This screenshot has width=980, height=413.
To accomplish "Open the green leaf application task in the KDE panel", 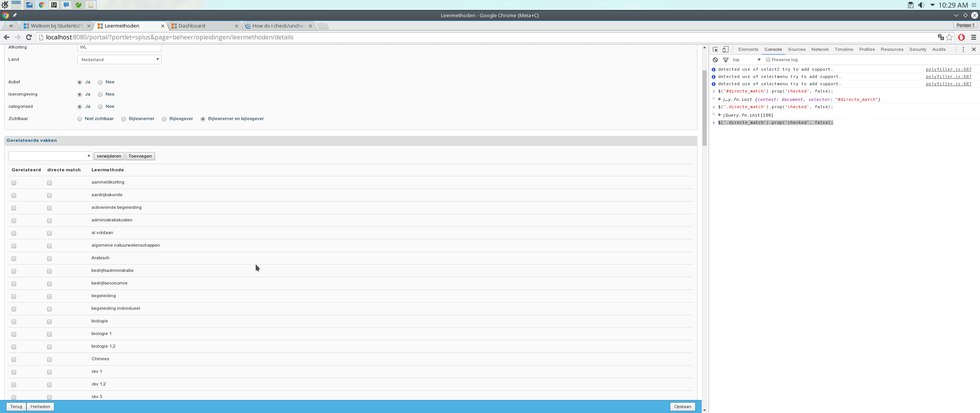I will click(x=78, y=5).
